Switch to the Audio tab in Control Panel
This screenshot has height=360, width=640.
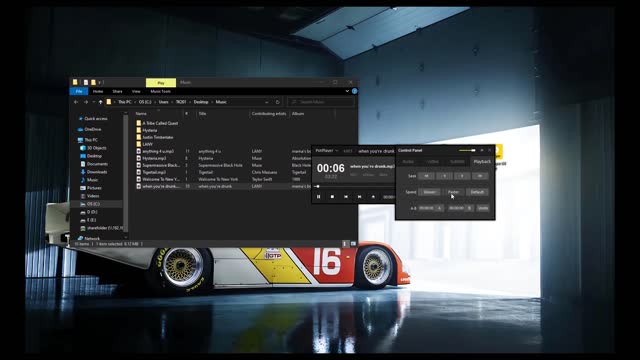[408, 162]
